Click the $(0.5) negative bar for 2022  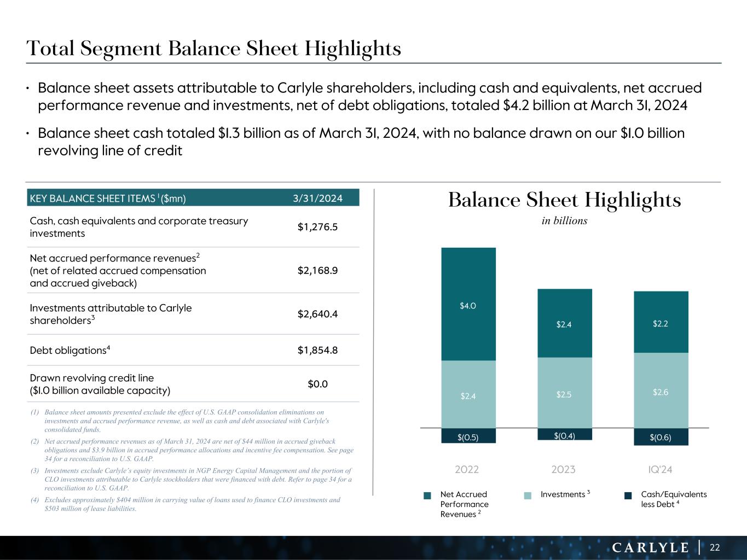[x=468, y=436]
